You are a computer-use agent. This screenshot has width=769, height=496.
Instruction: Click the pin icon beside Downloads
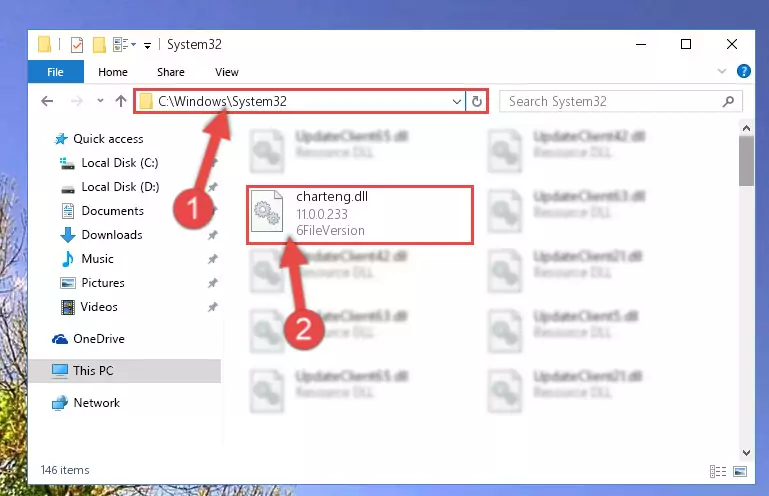point(212,235)
